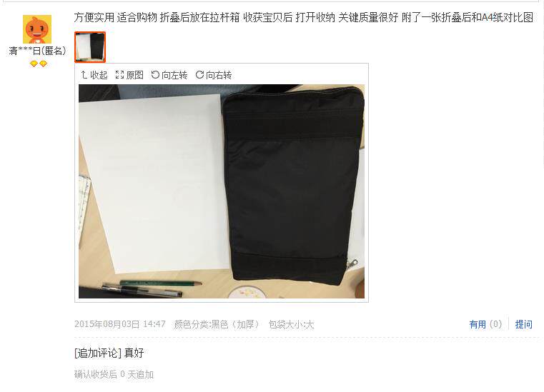Screen dimensions: 544x392
Task: Click the 收起 text label
Action: [x=99, y=75]
